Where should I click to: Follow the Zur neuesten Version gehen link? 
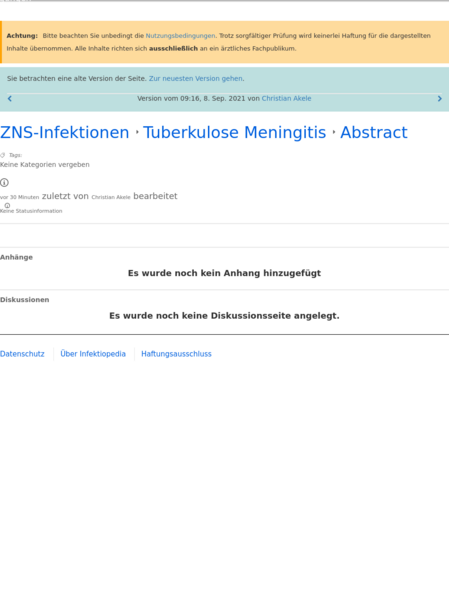[196, 78]
